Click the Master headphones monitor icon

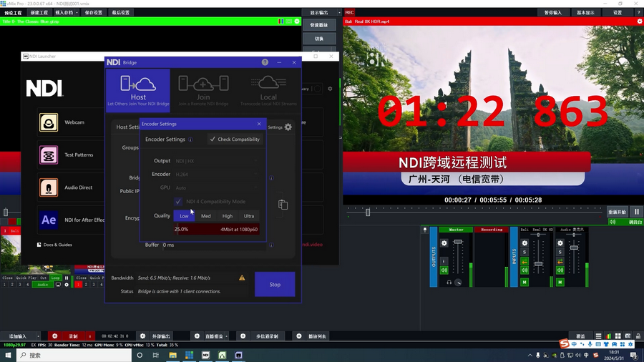[449, 282]
